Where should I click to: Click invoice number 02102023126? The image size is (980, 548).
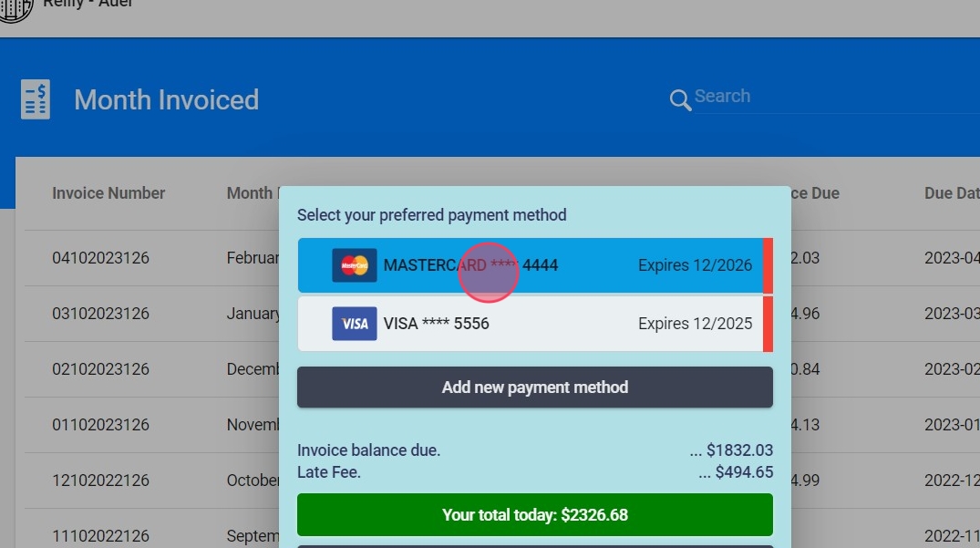(100, 369)
